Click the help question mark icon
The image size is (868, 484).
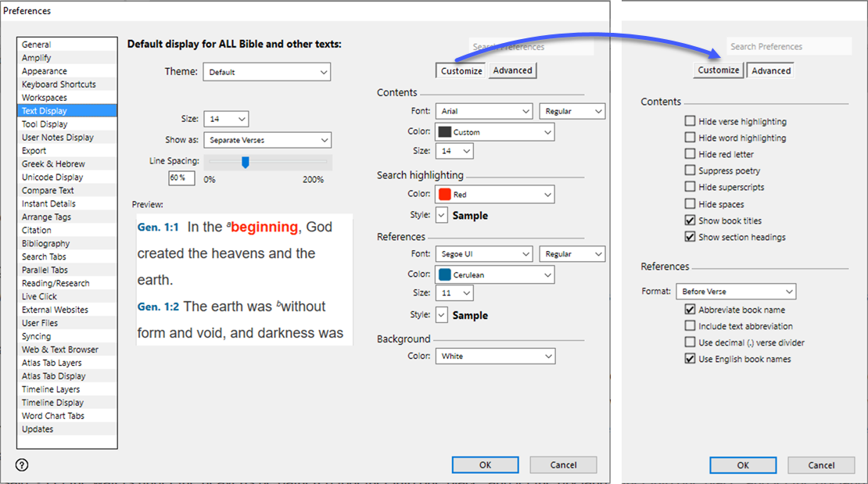click(22, 465)
